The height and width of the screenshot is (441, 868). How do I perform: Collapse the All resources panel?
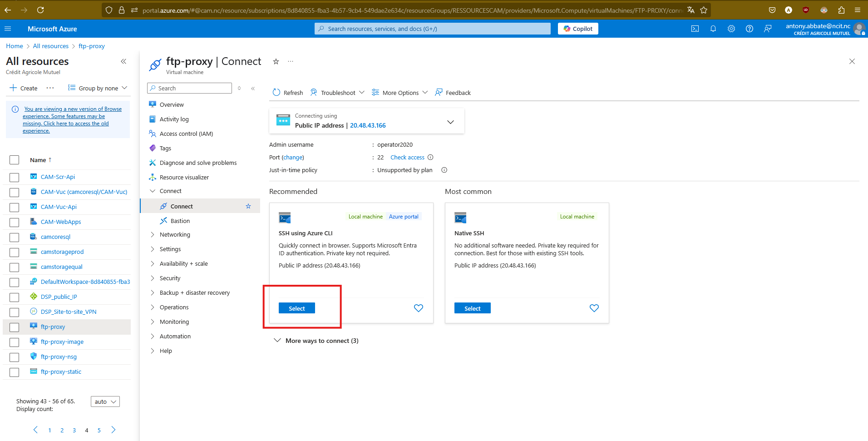123,61
